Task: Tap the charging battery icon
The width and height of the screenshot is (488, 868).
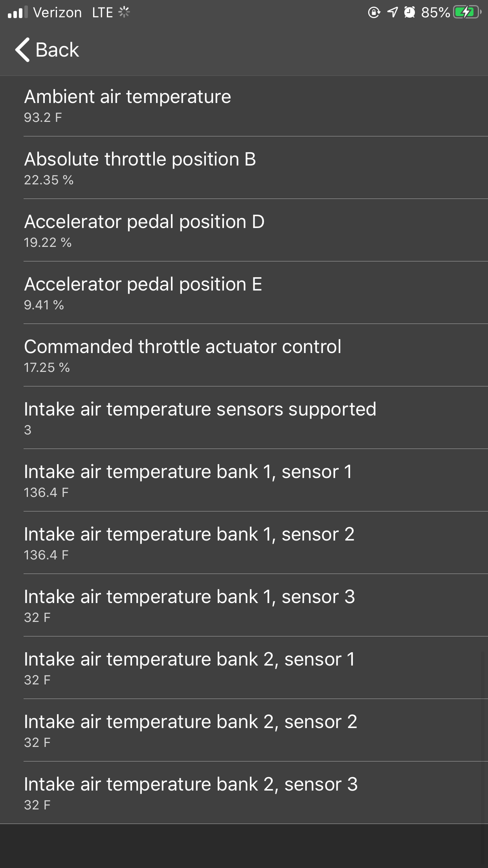Action: (467, 13)
